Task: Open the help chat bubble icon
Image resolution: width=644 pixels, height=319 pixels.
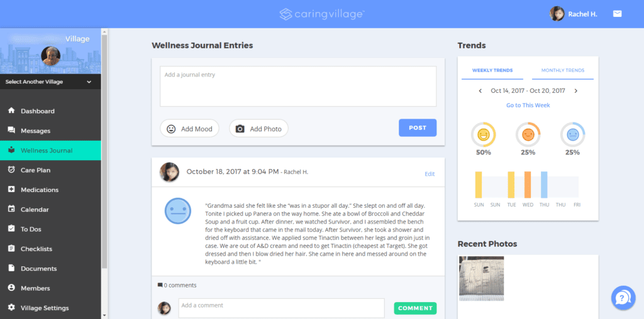Action: [623, 298]
